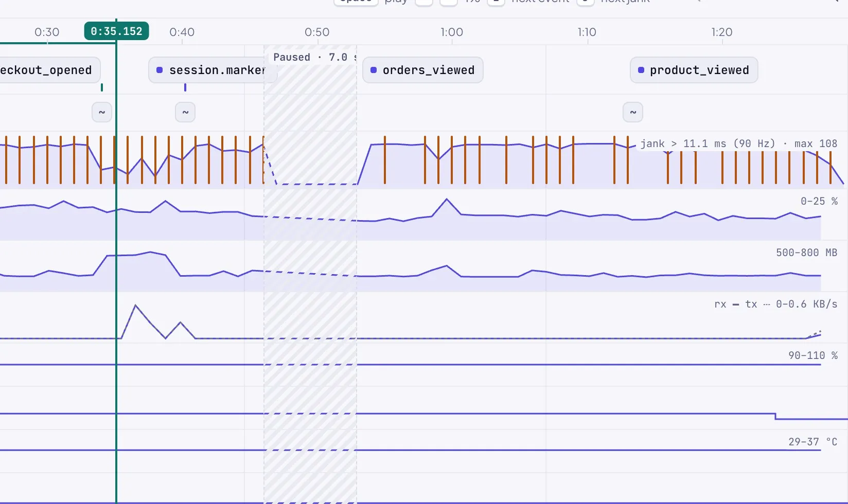Click the 0:35.152 playhead time label
The height and width of the screenshot is (504, 848).
117,31
